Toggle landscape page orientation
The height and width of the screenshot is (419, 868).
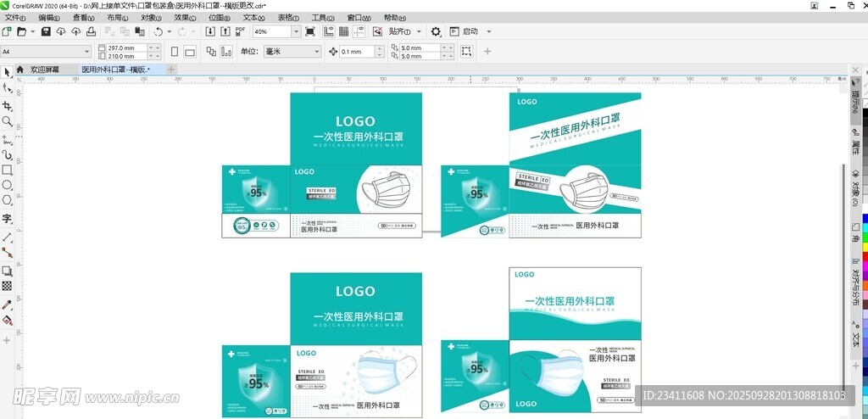coord(190,52)
